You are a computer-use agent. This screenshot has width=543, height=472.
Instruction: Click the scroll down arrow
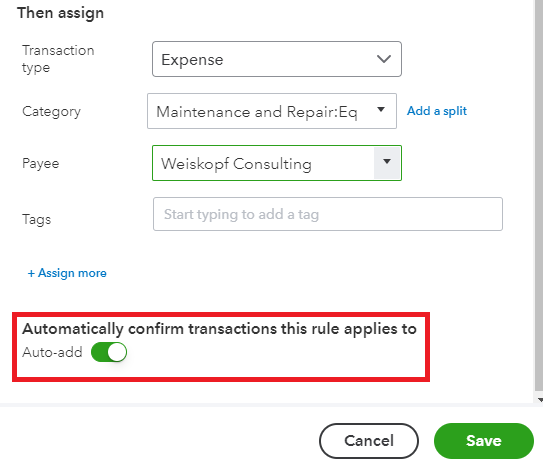540,399
